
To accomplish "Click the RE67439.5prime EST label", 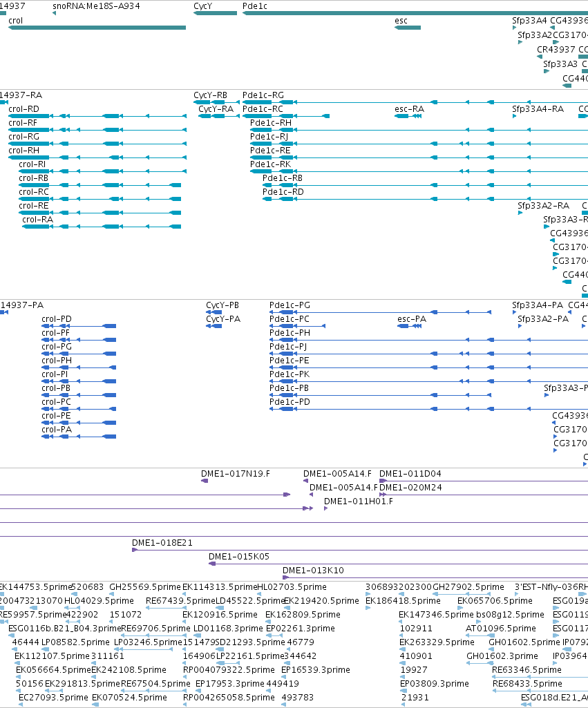I will pyautogui.click(x=180, y=601).
